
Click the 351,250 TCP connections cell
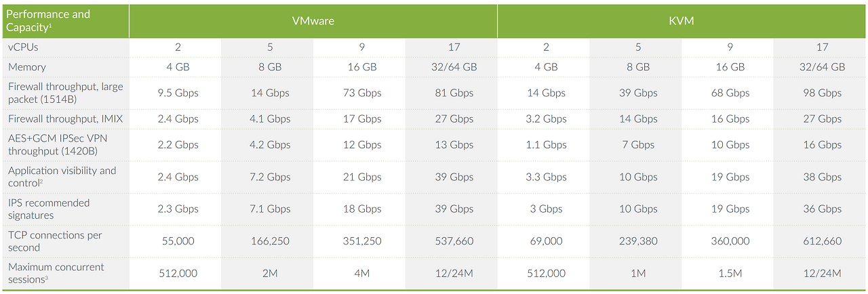tap(362, 241)
